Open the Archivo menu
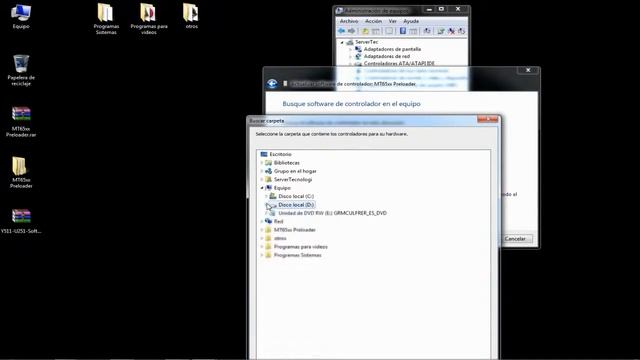Viewport: 640px width, 360px height. [349, 21]
